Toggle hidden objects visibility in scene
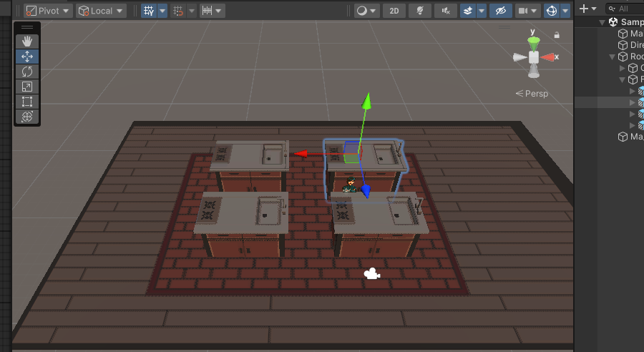Image resolution: width=644 pixels, height=352 pixels. (x=500, y=11)
